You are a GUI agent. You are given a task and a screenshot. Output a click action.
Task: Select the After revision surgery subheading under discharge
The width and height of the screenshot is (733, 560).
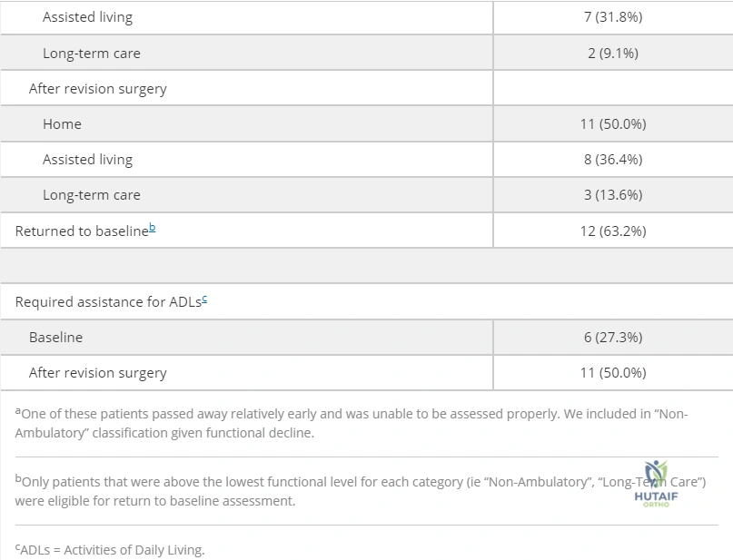(98, 89)
